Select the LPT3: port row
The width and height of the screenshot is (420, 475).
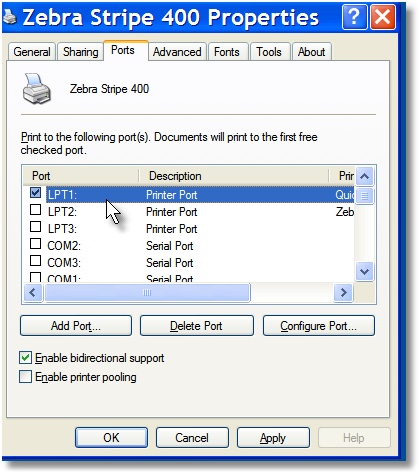tap(188, 229)
